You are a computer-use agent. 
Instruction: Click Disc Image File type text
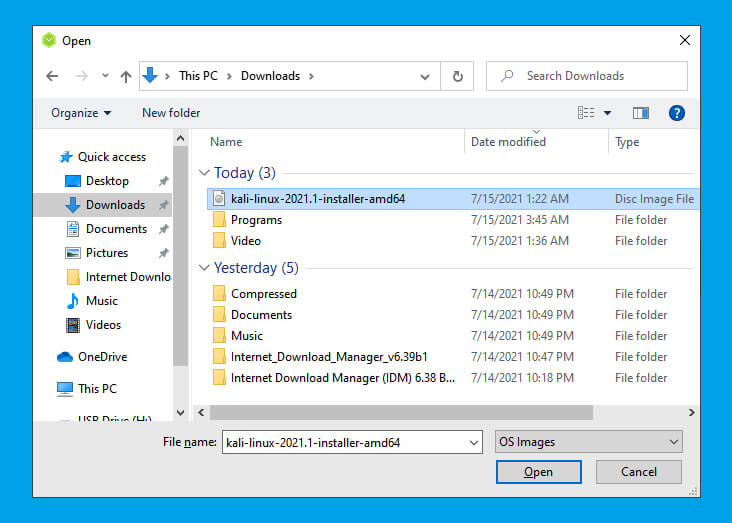[654, 199]
